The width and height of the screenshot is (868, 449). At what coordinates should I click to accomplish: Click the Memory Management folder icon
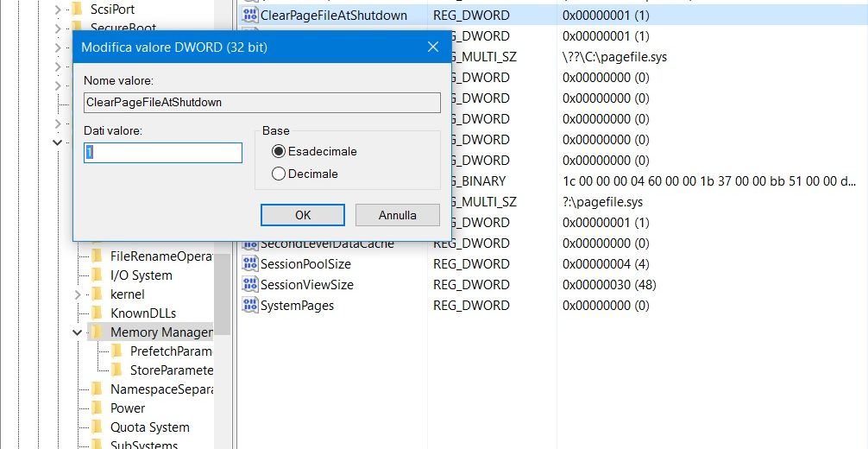point(97,332)
